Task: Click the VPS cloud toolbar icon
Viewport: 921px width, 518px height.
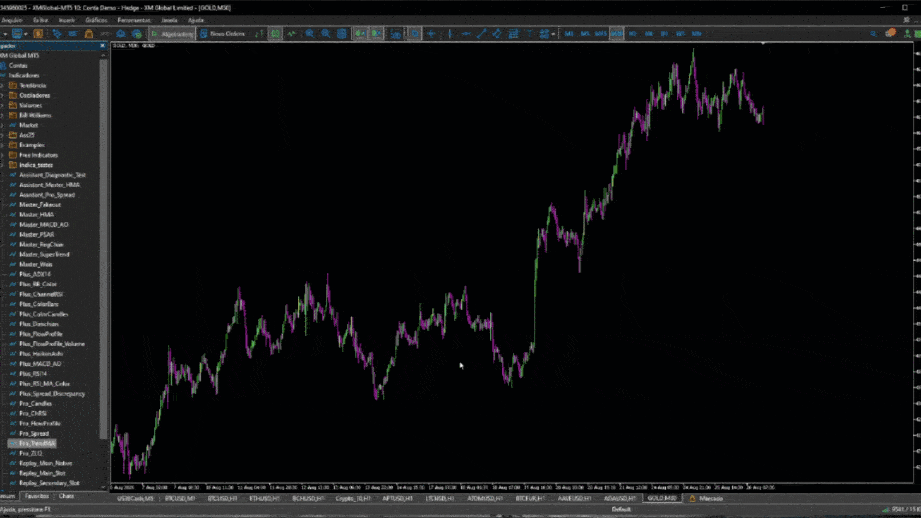Action: tap(120, 34)
